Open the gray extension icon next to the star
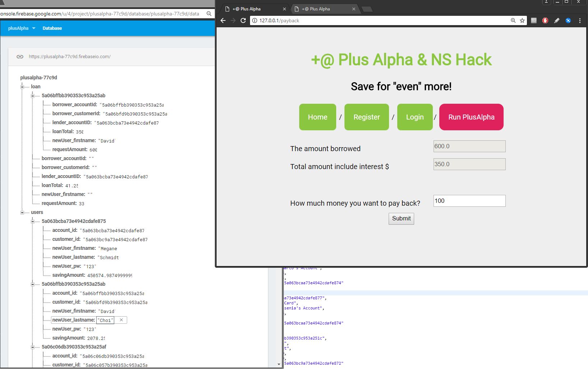 pyautogui.click(x=534, y=20)
